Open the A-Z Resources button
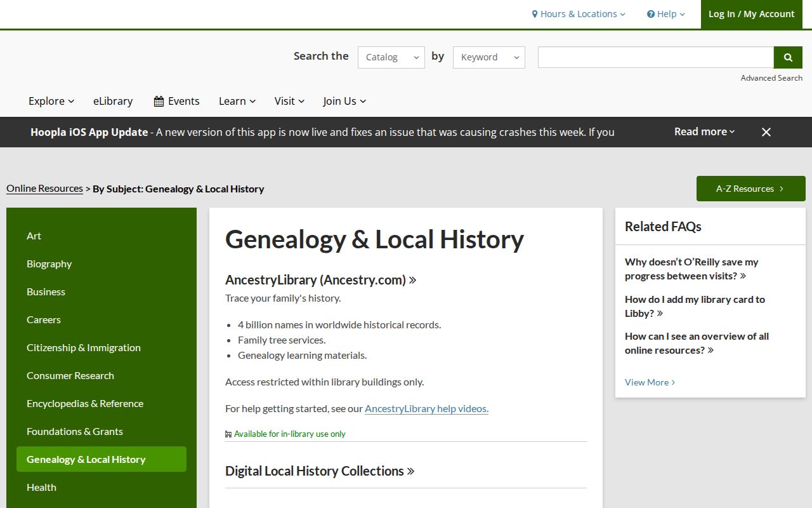812x508 pixels. pos(751,189)
